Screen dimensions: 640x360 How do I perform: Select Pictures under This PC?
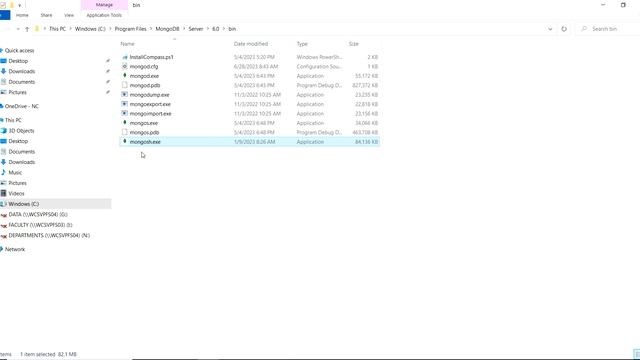(18, 183)
